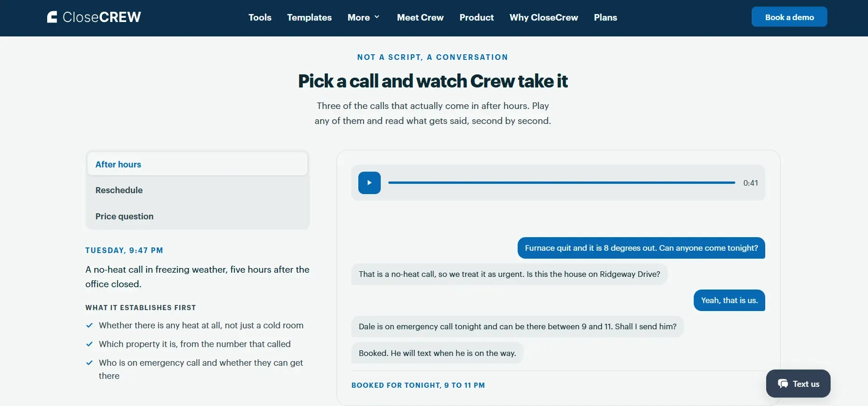This screenshot has height=406, width=868.
Task: Click 'Which property it is, from the number that called'
Action: [195, 344]
